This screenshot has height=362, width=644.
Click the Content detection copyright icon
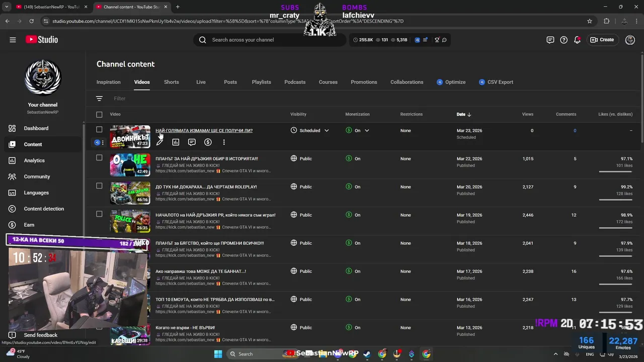coord(12,209)
